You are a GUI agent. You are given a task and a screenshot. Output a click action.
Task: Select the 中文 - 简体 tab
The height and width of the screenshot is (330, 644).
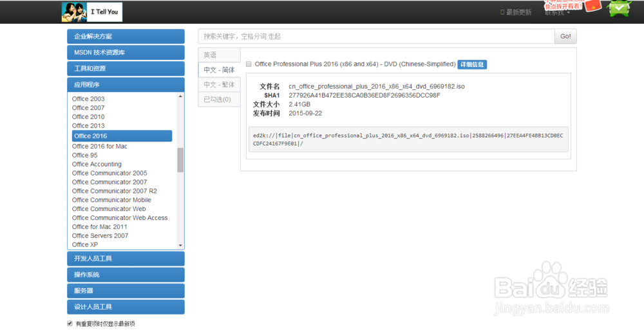(x=220, y=69)
